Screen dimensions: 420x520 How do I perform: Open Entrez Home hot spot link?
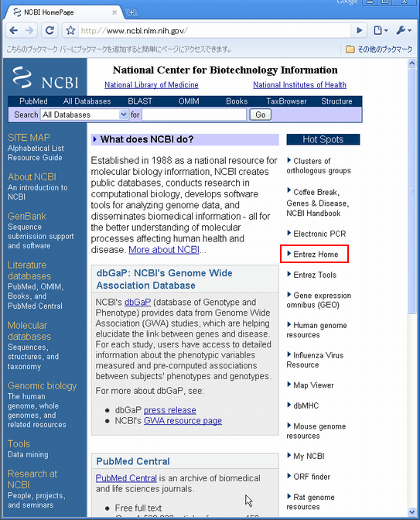(x=316, y=255)
